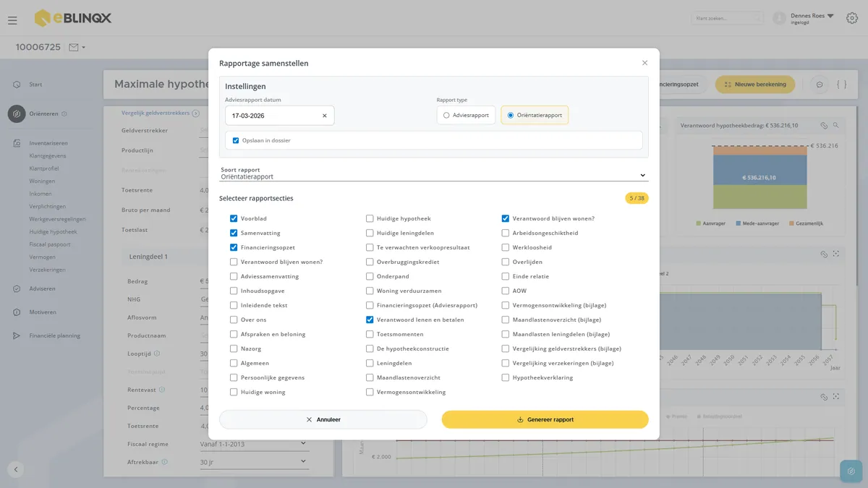This screenshot has width=868, height=488.
Task: Click the zoom icon on Verantwoord hypotheekbedrag chart
Action: pyautogui.click(x=836, y=125)
